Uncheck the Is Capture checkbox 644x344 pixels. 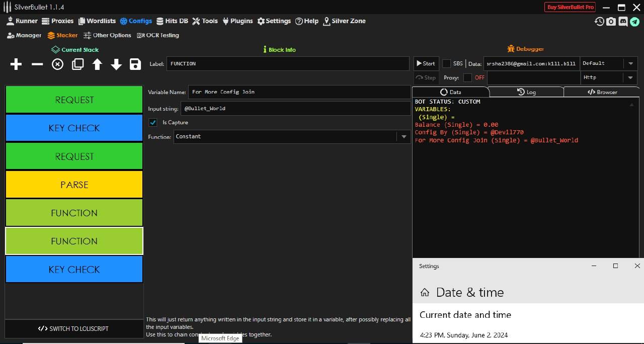pos(153,122)
